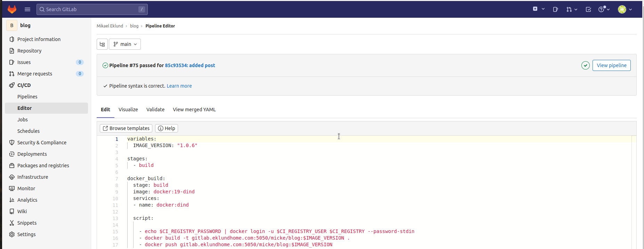This screenshot has width=644, height=249.
Task: Switch to the Visualize tab
Action: pos(128,110)
